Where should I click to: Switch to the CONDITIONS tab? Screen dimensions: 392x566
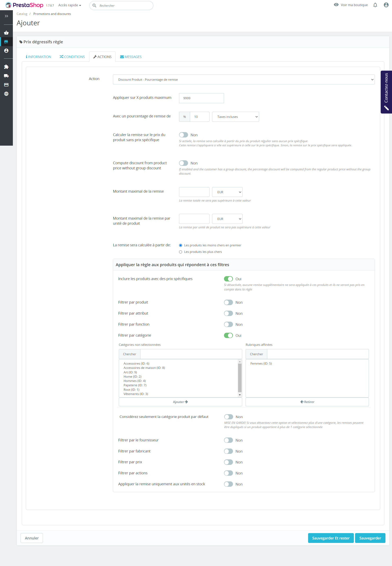click(x=72, y=57)
